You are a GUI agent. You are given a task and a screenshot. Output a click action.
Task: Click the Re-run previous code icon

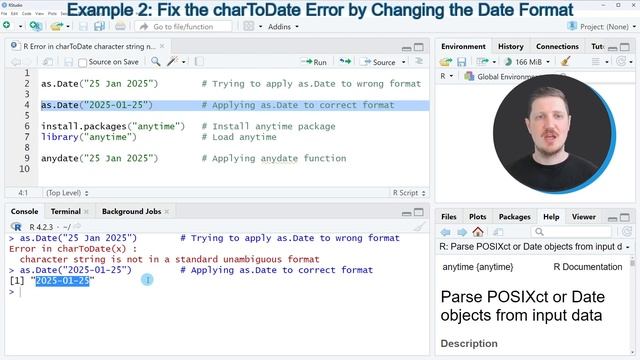coord(345,62)
